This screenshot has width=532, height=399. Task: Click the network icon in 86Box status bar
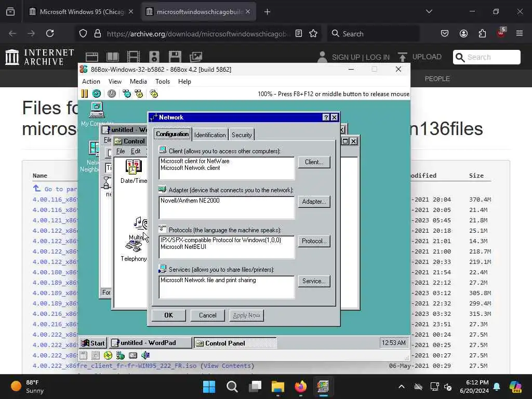[121, 355]
